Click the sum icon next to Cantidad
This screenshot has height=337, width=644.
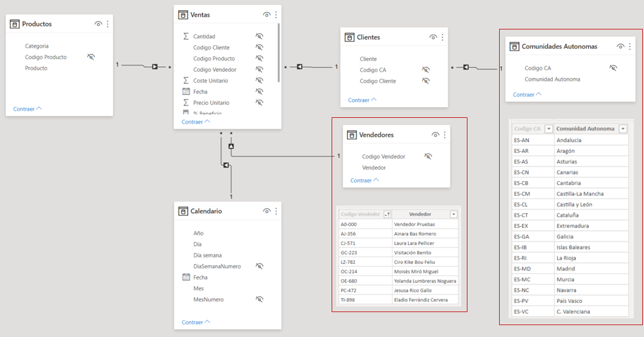(187, 36)
